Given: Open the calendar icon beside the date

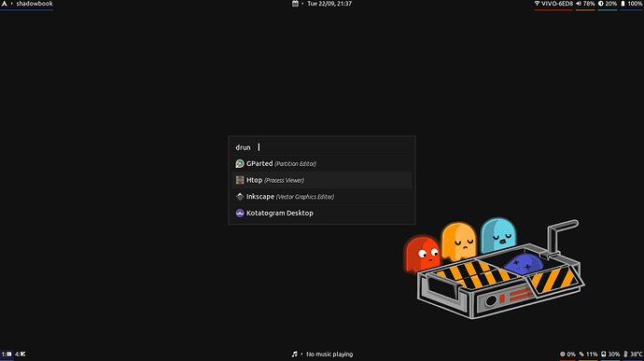Looking at the screenshot, I should pos(295,4).
